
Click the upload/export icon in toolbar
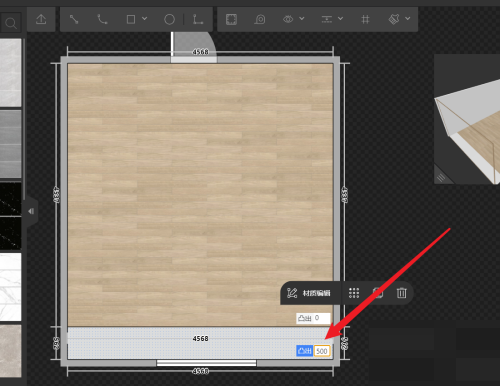(41, 19)
